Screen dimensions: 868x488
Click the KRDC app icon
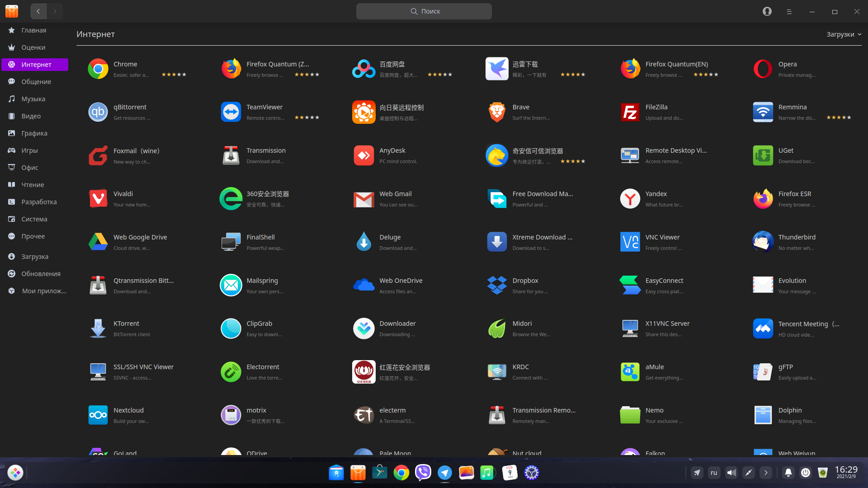497,372
